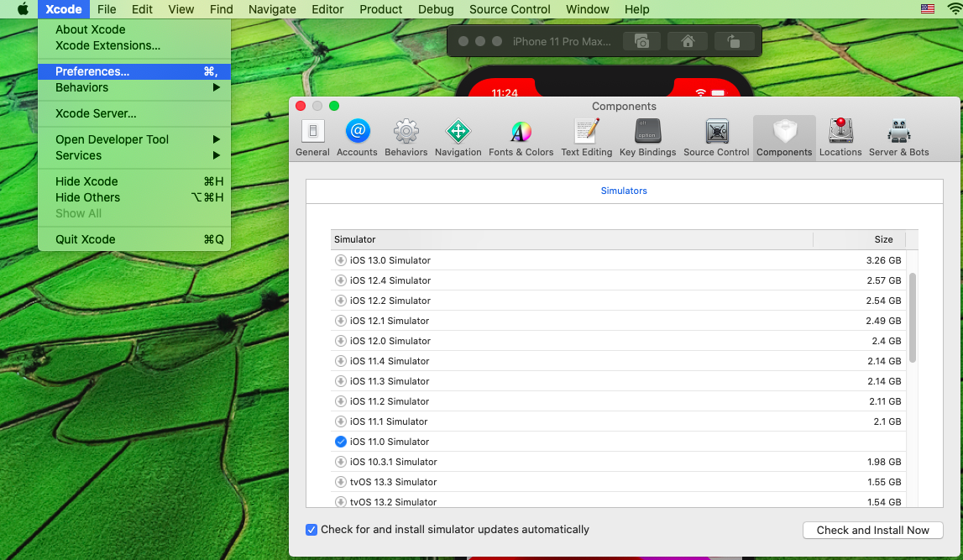Screen dimensions: 963x560
Task: Open the Edit menu
Action: 142,9
